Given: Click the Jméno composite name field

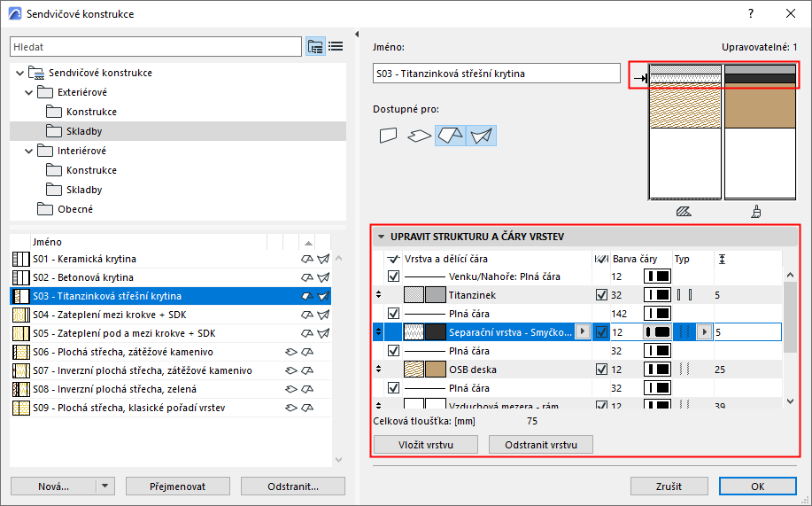Looking at the screenshot, I should 496,74.
